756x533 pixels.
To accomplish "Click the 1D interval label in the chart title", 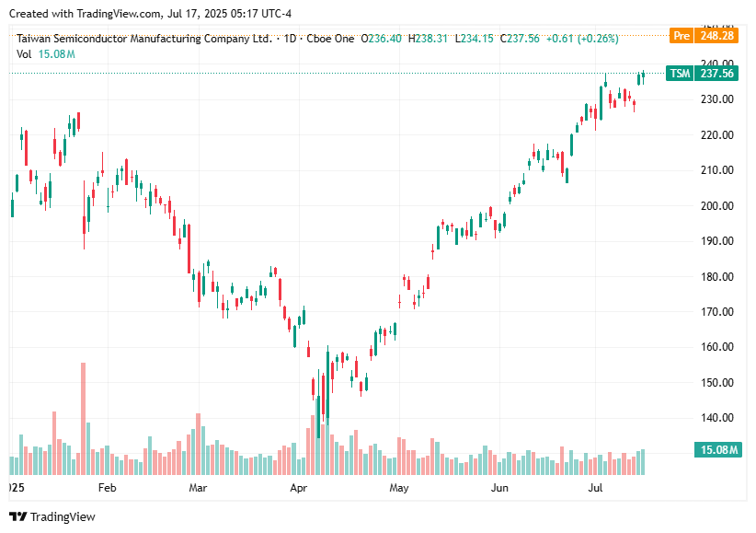I will point(290,39).
